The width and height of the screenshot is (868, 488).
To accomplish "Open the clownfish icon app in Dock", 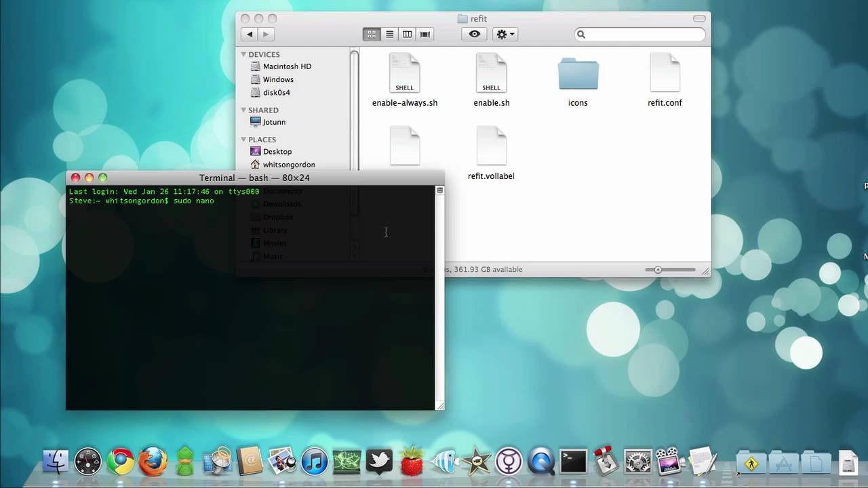I will [443, 462].
